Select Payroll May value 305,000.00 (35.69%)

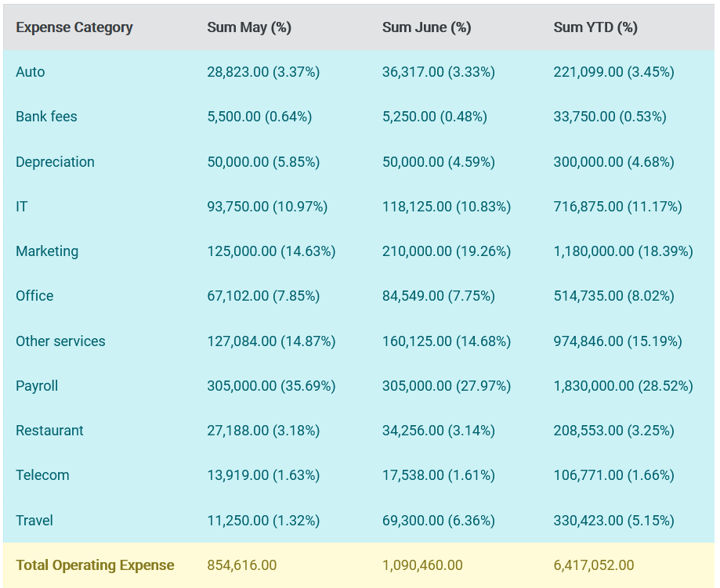tap(271, 386)
